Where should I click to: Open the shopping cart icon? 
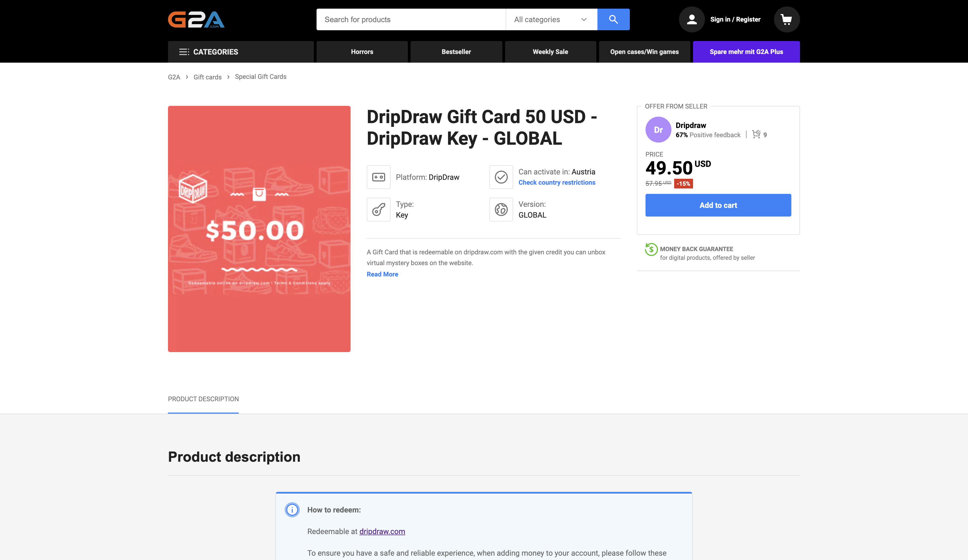[786, 20]
